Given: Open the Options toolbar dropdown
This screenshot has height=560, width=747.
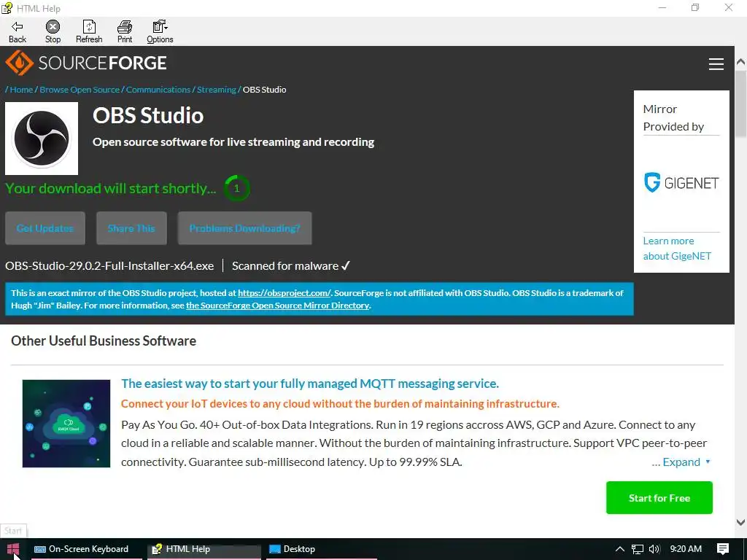Looking at the screenshot, I should pyautogui.click(x=160, y=32).
